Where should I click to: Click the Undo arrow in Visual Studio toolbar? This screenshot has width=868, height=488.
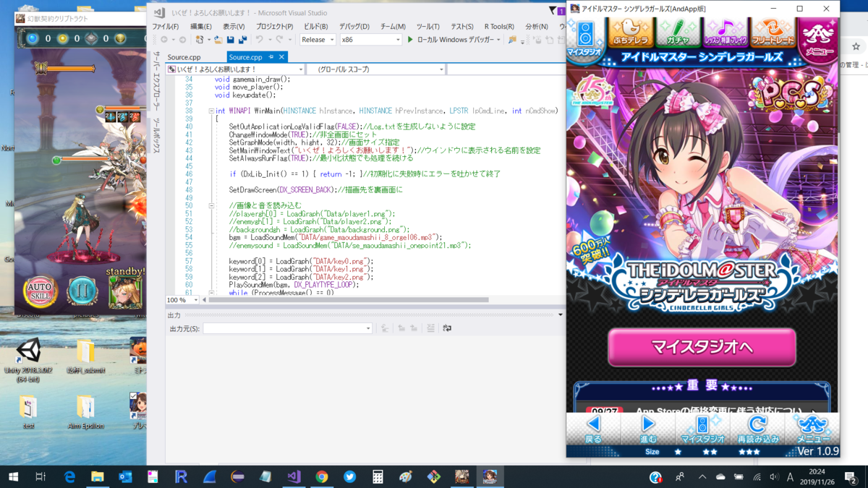pos(259,40)
